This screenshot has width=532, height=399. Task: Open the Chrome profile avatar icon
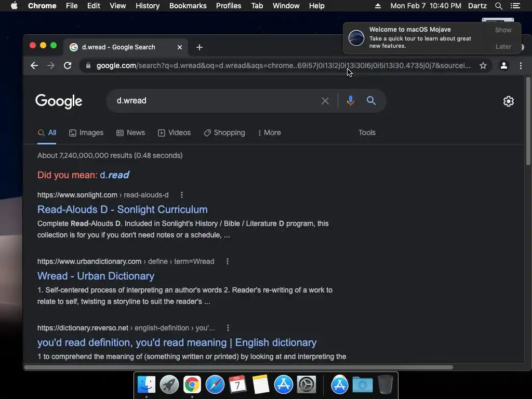pos(504,65)
